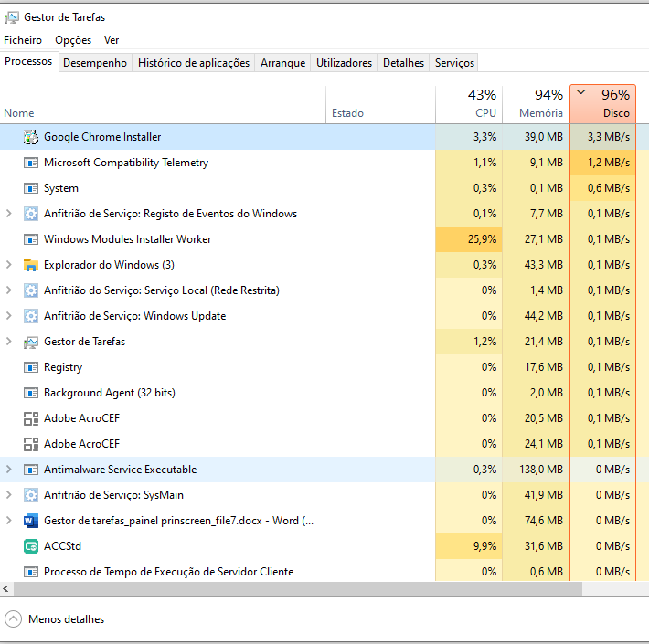Click the Registo de Eventos service gear icon

pos(31,214)
